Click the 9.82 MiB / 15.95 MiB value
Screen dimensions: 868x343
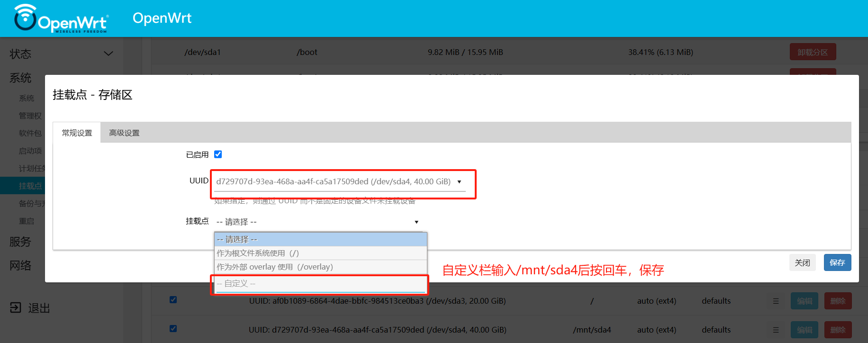click(465, 52)
